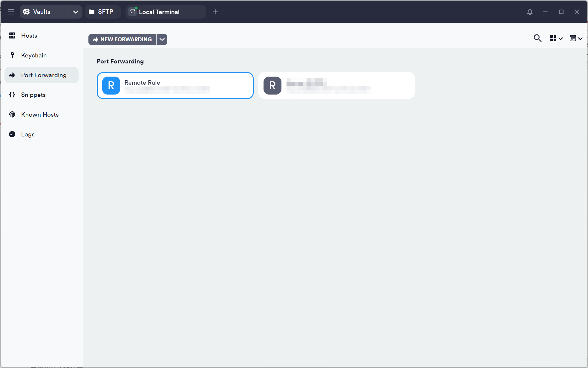Open the Keychain sidebar item

[34, 55]
